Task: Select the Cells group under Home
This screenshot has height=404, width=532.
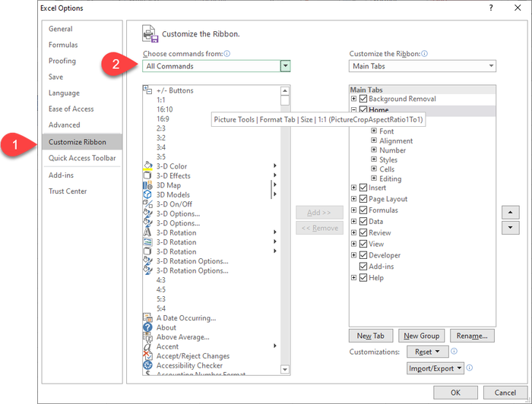Action: click(387, 169)
